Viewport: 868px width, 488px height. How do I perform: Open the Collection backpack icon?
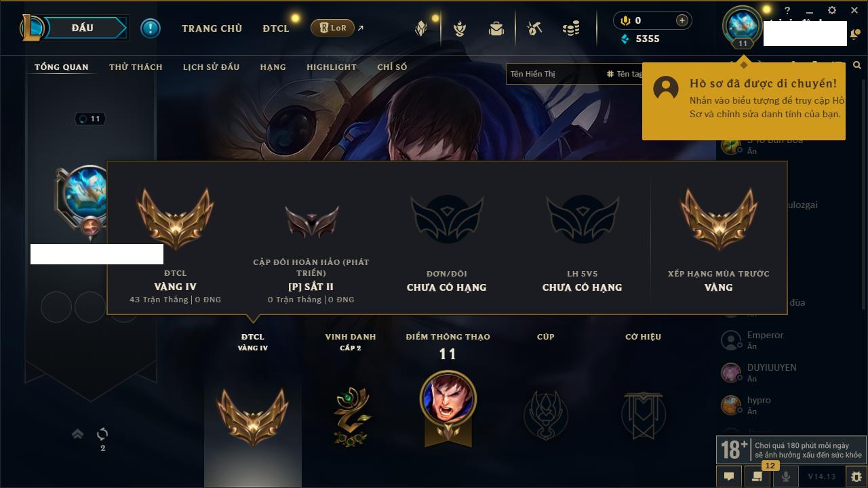[x=496, y=28]
